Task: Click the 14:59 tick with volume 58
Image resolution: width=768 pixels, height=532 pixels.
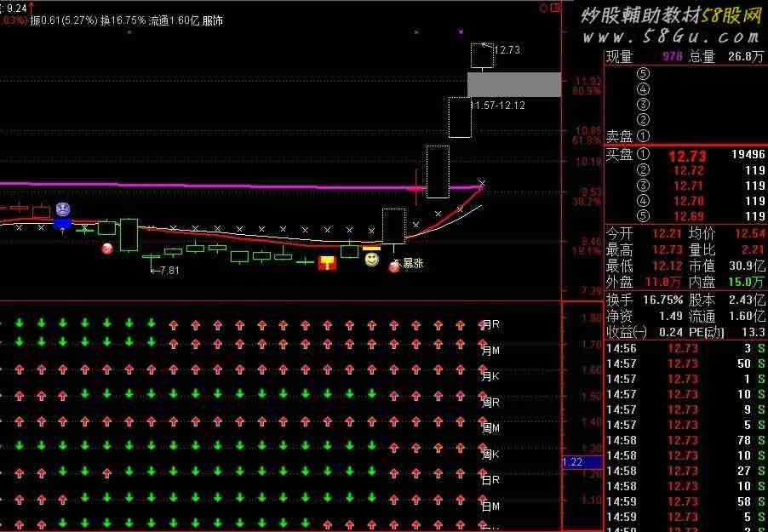Action: point(685,501)
